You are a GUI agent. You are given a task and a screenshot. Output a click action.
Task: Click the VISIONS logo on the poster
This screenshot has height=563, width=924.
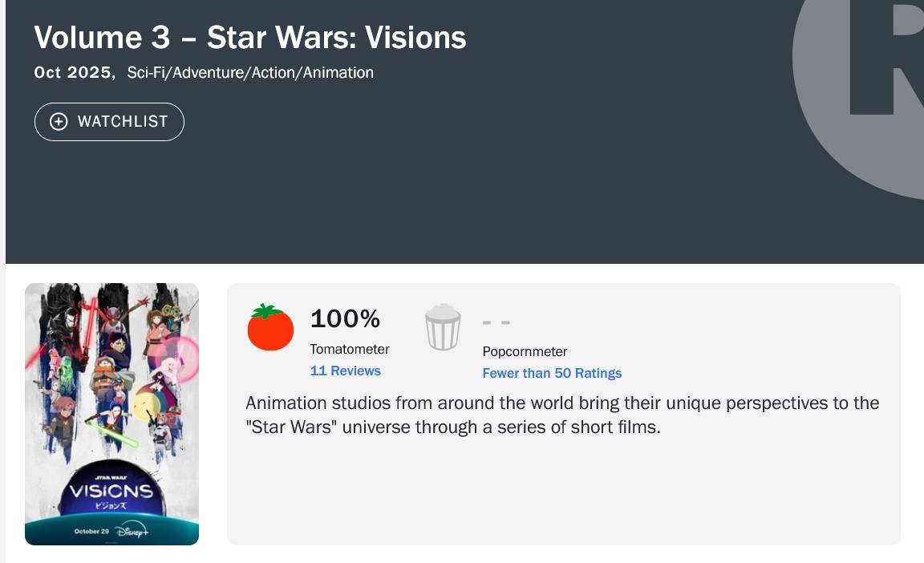pyautogui.click(x=111, y=491)
